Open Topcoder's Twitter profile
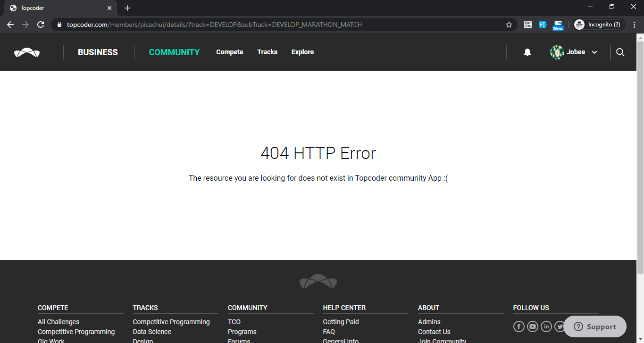This screenshot has height=343, width=644. click(560, 326)
